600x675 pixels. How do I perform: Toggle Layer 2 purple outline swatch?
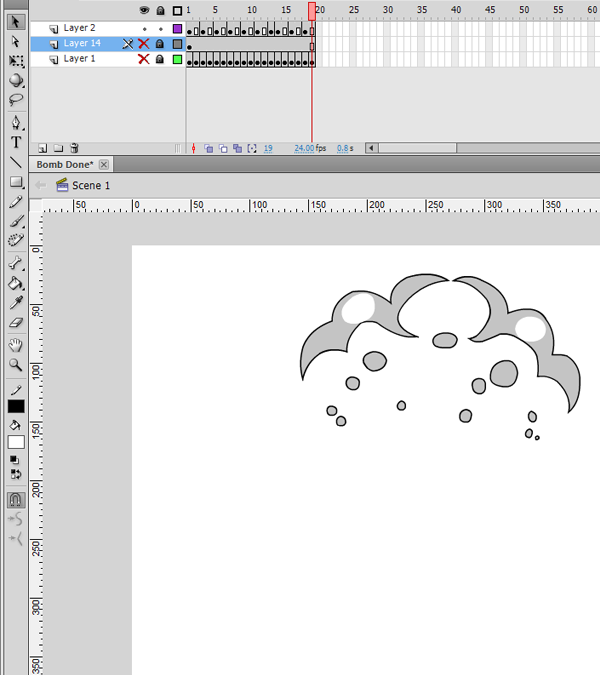(177, 29)
